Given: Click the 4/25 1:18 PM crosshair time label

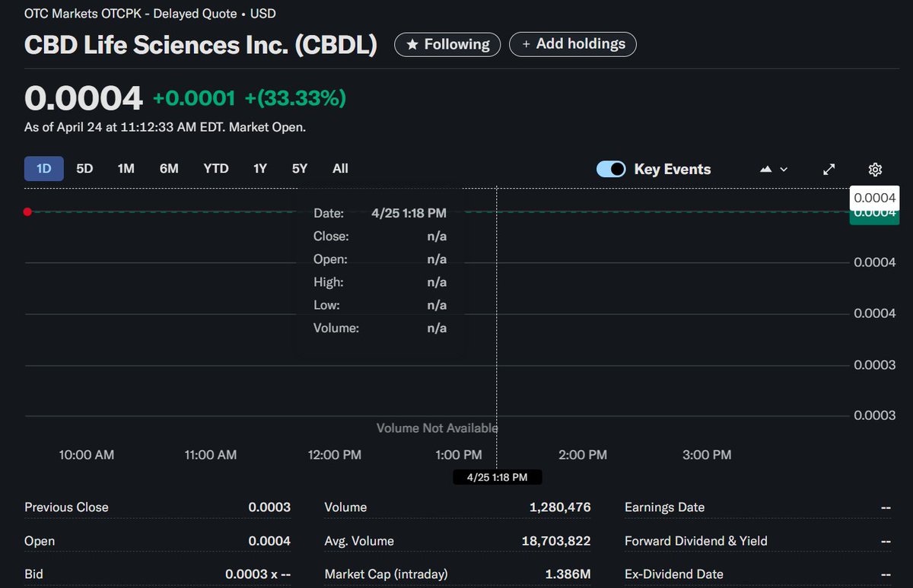Looking at the screenshot, I should pos(498,477).
